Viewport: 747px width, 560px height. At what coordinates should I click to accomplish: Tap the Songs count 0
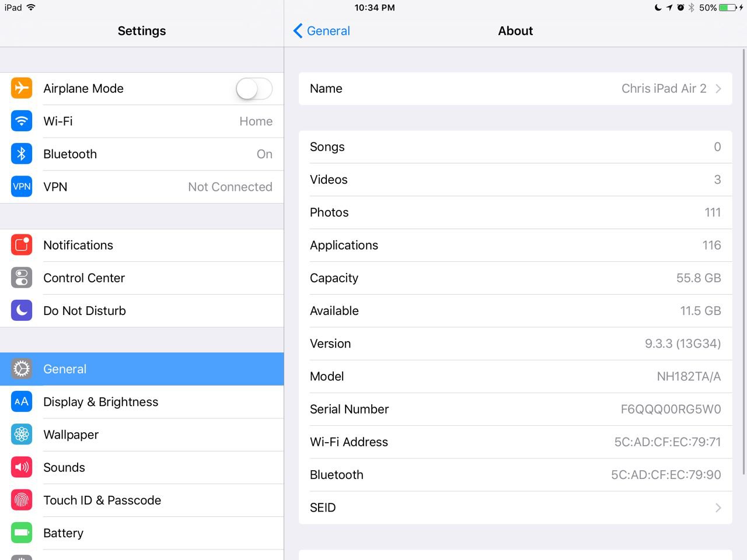717,147
